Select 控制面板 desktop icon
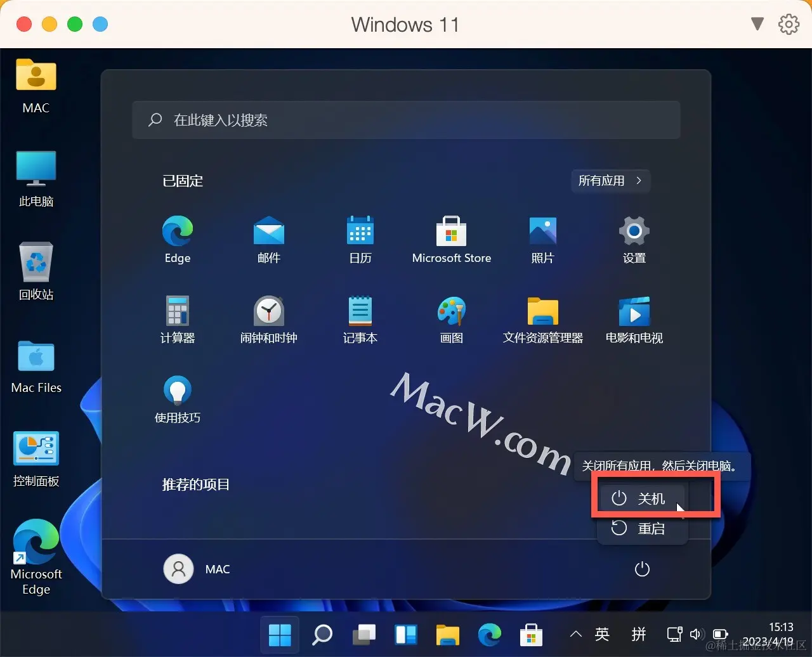Image resolution: width=812 pixels, height=657 pixels. (36, 459)
